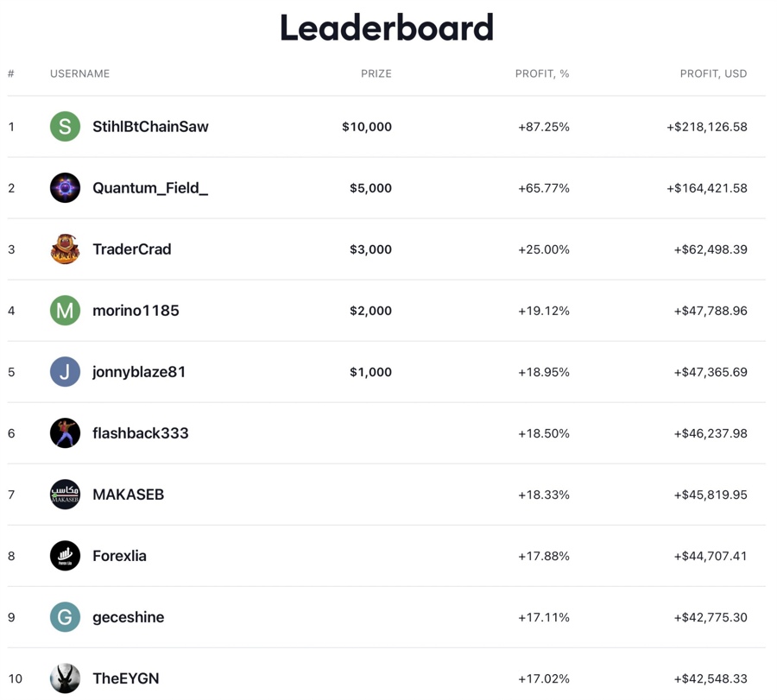Click jonnyblaze81's blue J avatar
The height and width of the screenshot is (700, 777).
[x=65, y=372]
